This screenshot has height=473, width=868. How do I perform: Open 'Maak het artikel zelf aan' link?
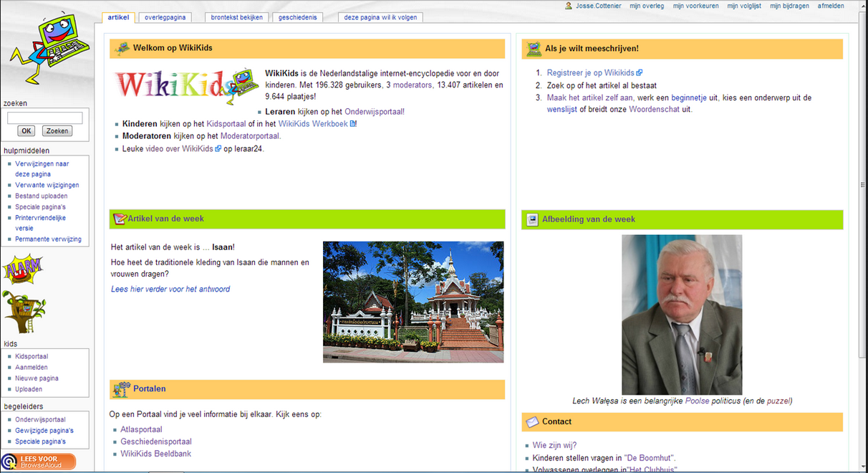click(x=589, y=97)
